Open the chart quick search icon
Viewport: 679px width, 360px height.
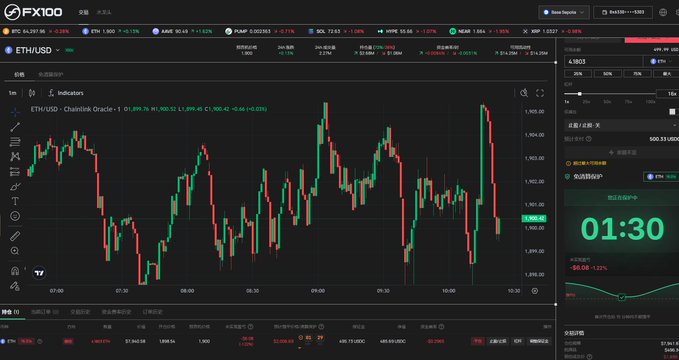[x=524, y=93]
